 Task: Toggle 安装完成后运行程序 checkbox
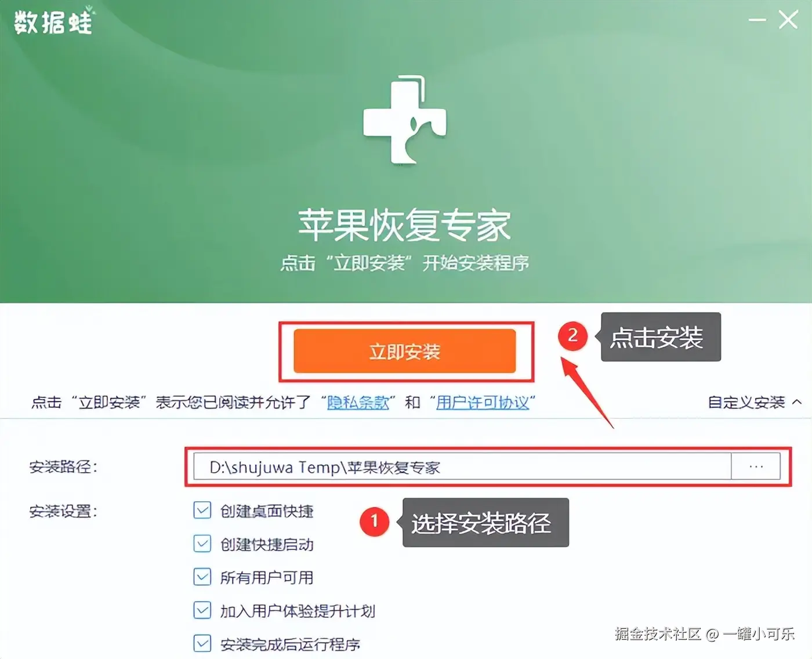coord(202,643)
